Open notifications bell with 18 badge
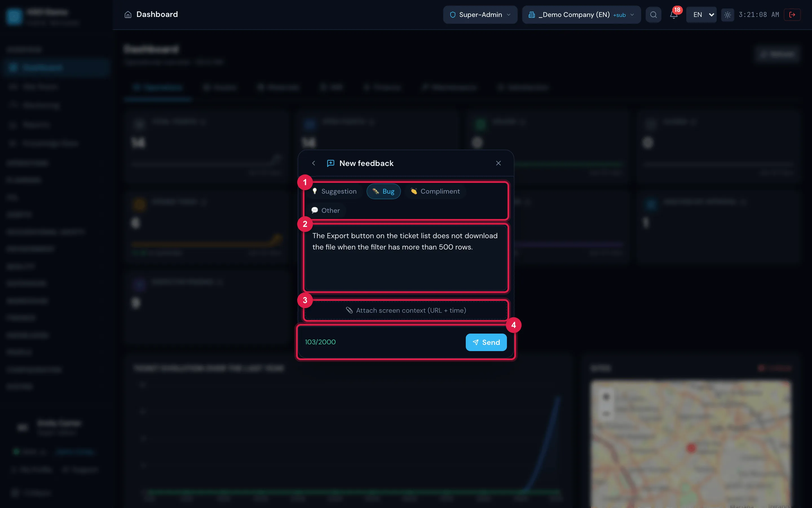Image resolution: width=812 pixels, height=508 pixels. pos(674,15)
